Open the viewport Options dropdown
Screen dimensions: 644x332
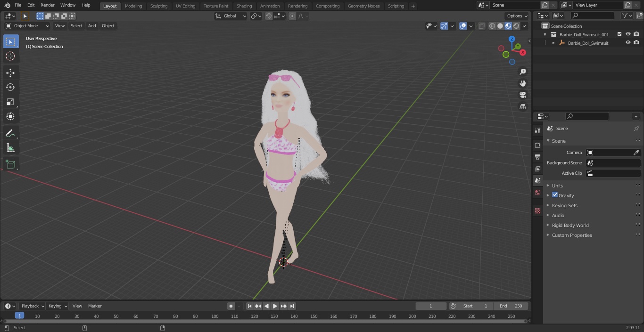(517, 16)
